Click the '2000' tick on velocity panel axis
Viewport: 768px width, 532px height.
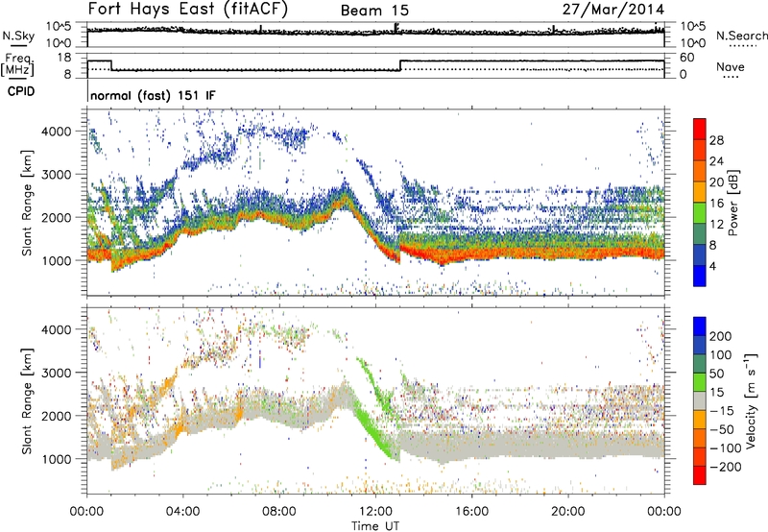(56, 416)
